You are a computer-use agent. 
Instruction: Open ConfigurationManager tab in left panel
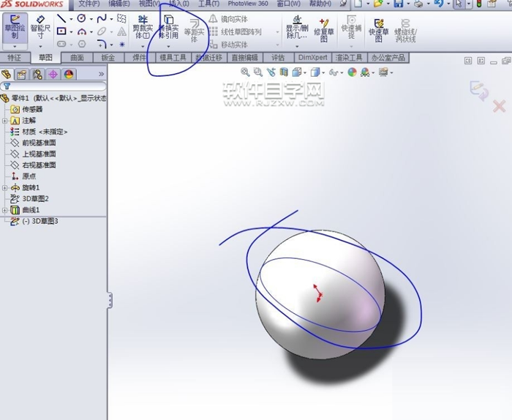tap(37, 75)
